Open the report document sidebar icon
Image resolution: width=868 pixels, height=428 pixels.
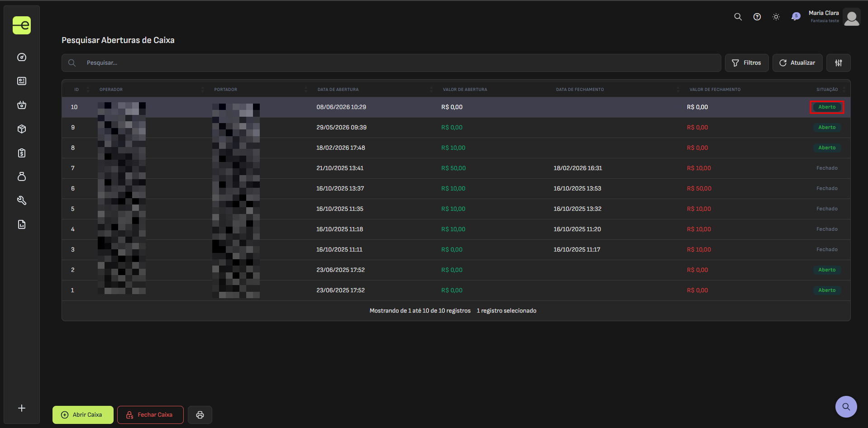point(22,224)
